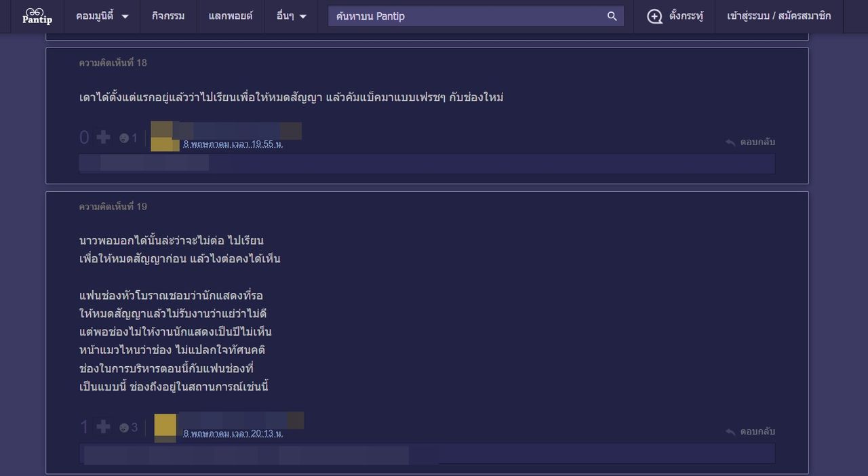The width and height of the screenshot is (868, 476).
Task: Open the 19.55 น. timestamp link
Action: [233, 144]
